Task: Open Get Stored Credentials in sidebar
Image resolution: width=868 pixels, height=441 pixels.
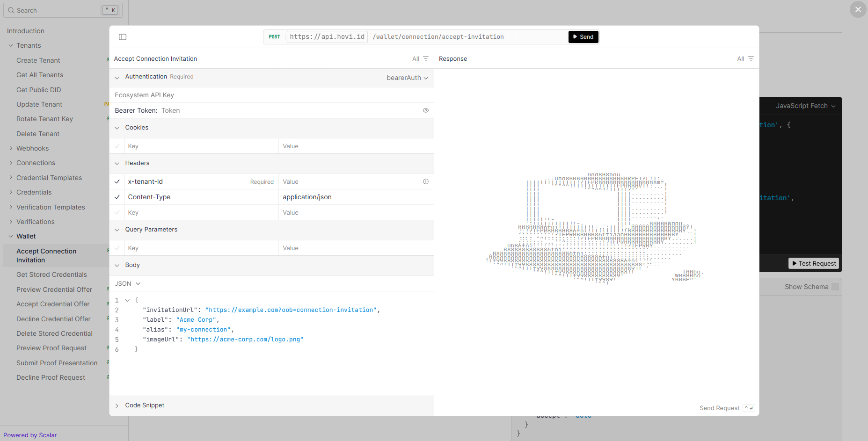Action: click(x=51, y=275)
